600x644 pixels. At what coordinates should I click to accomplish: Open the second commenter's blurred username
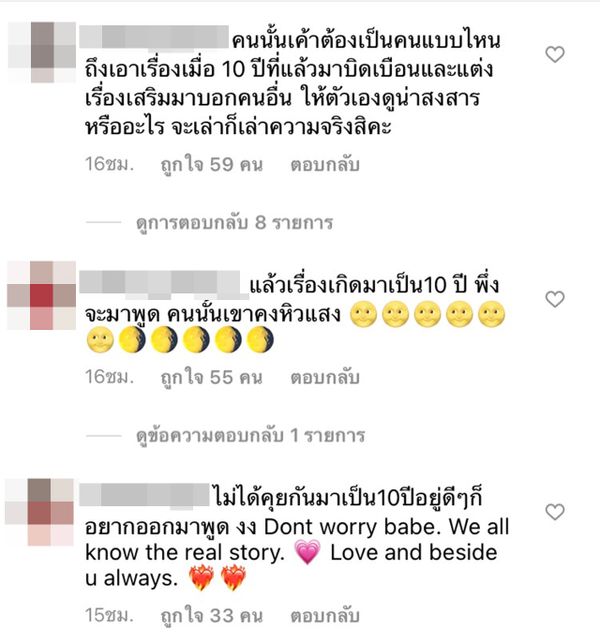160,282
